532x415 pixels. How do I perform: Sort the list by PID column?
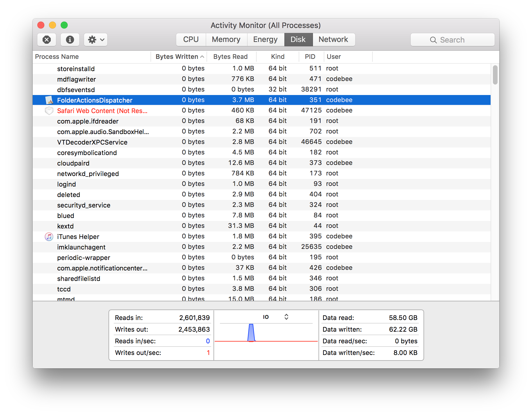coord(310,57)
